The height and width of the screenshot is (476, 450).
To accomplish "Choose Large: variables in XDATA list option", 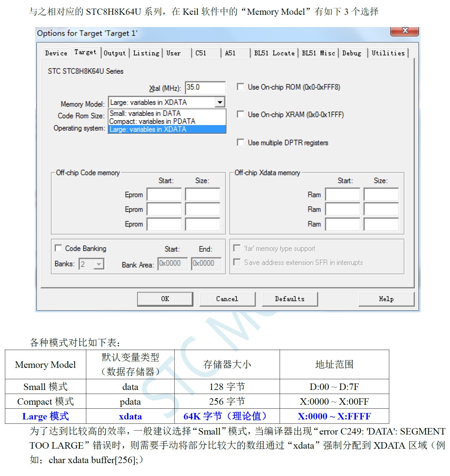I will pyautogui.click(x=167, y=129).
